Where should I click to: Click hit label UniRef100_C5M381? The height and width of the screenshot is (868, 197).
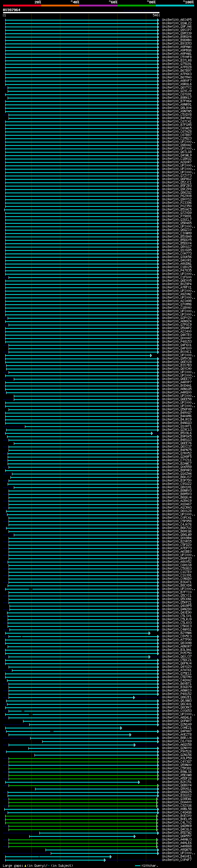coord(177,768)
